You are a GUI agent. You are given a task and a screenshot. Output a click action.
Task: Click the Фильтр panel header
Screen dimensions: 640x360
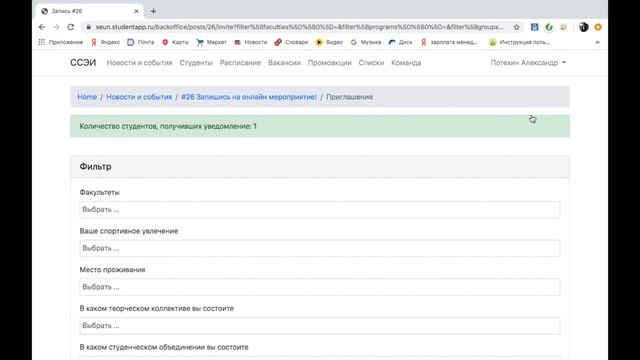tap(320, 167)
